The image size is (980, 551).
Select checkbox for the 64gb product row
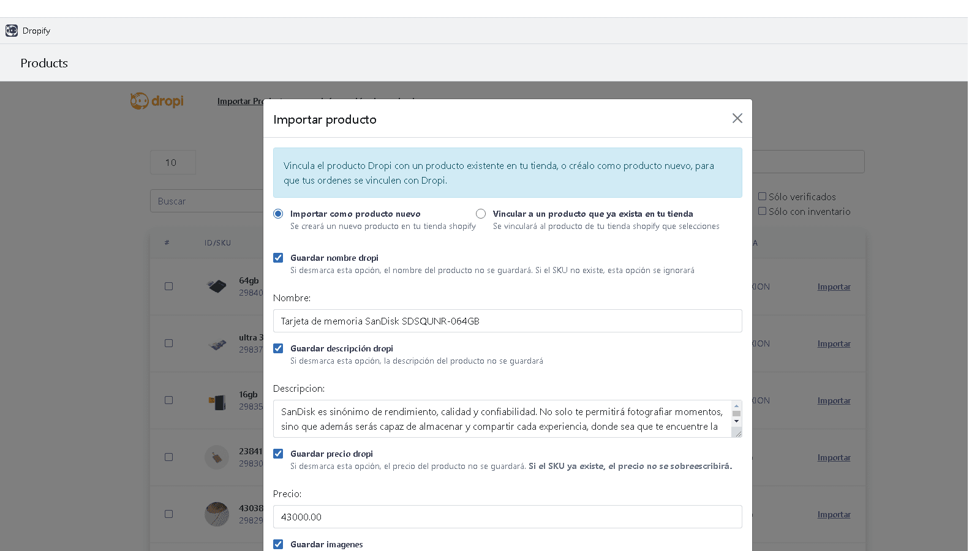[168, 286]
